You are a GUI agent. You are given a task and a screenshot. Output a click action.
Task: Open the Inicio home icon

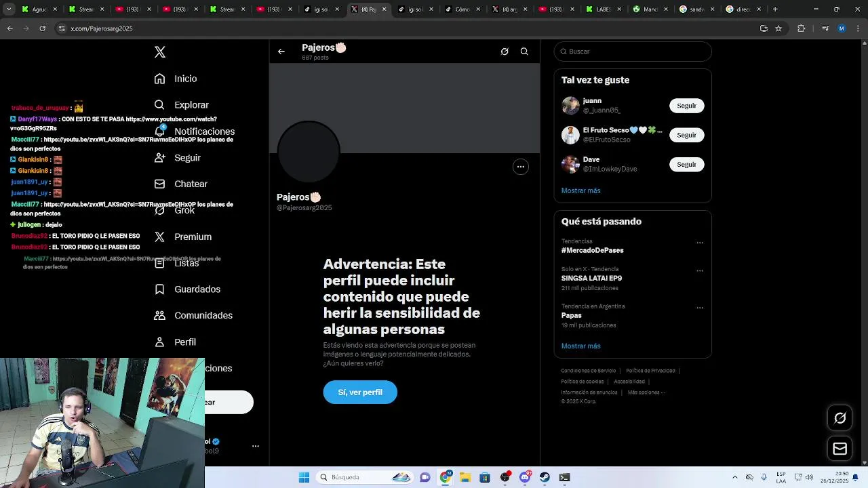coord(159,79)
